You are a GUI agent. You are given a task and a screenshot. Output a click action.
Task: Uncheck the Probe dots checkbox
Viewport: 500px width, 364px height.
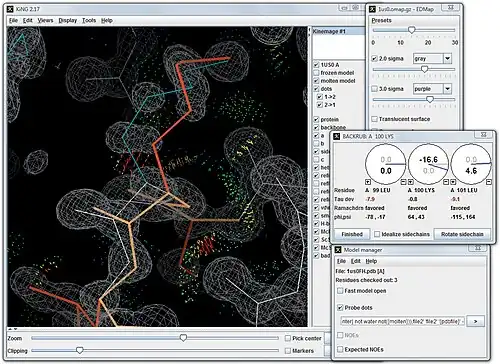[x=340, y=307]
